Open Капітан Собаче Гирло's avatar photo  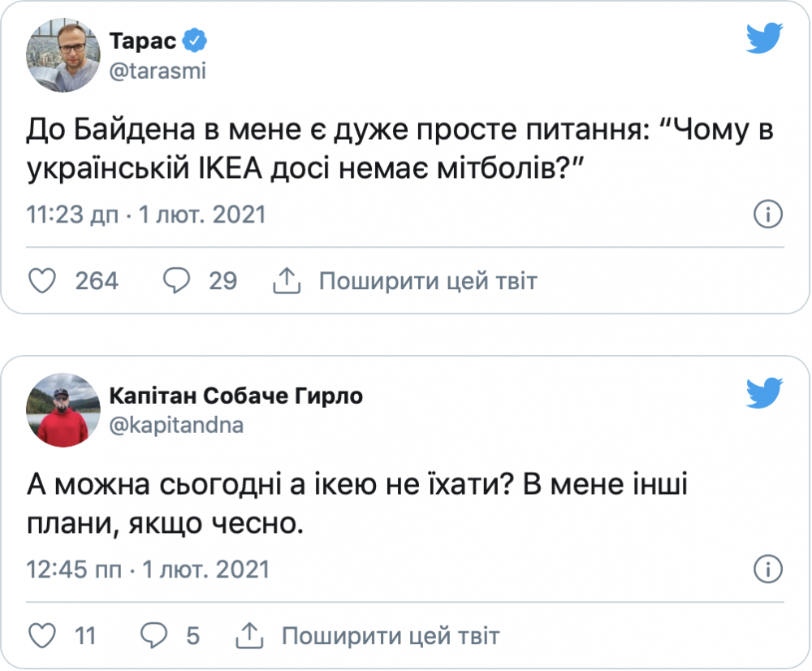(x=64, y=409)
